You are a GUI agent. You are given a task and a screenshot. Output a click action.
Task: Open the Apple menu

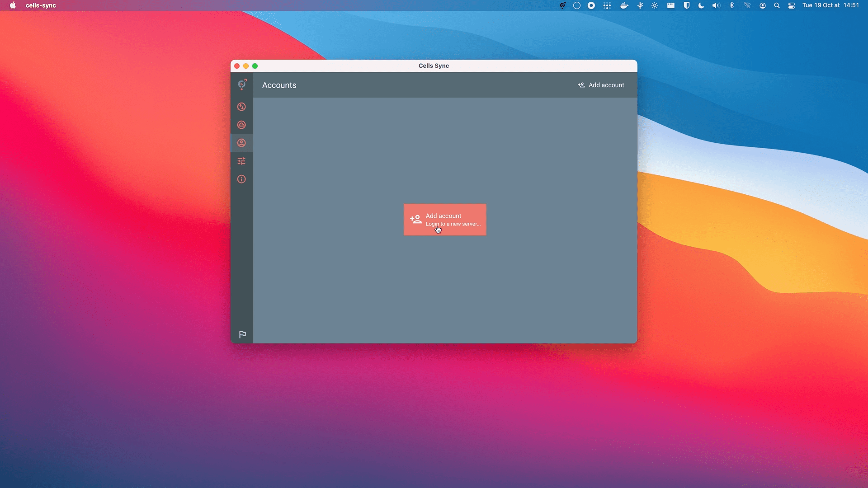[13, 5]
